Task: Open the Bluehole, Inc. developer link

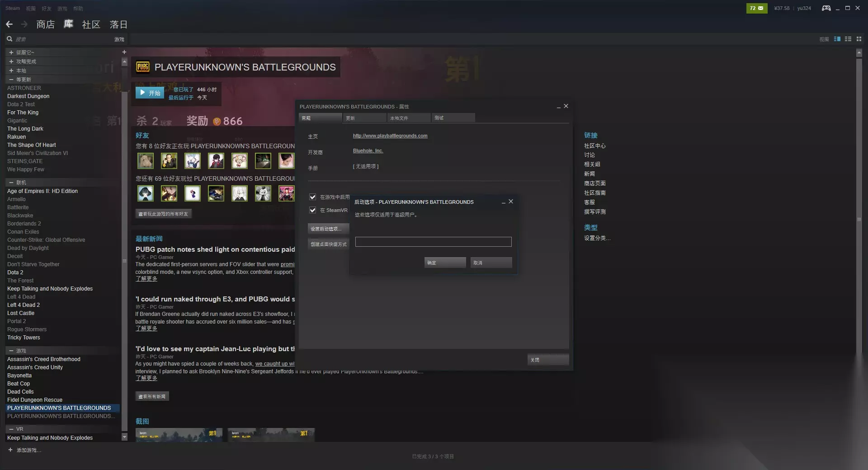Action: click(368, 151)
